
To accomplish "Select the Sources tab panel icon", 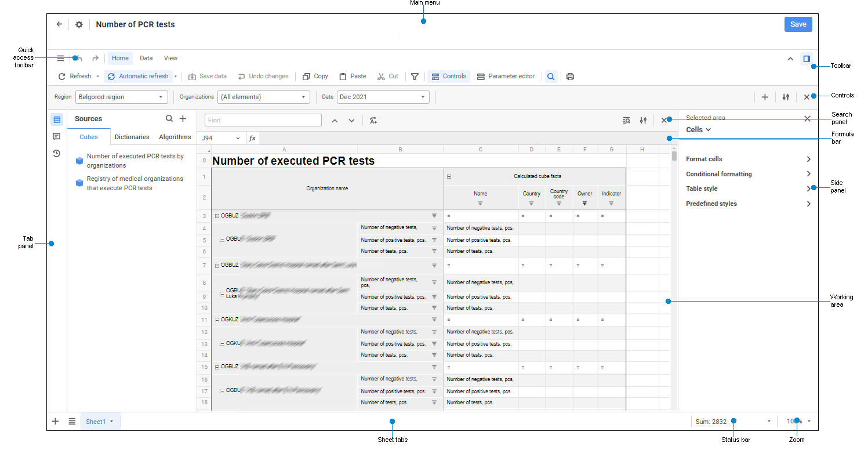I will 56,120.
